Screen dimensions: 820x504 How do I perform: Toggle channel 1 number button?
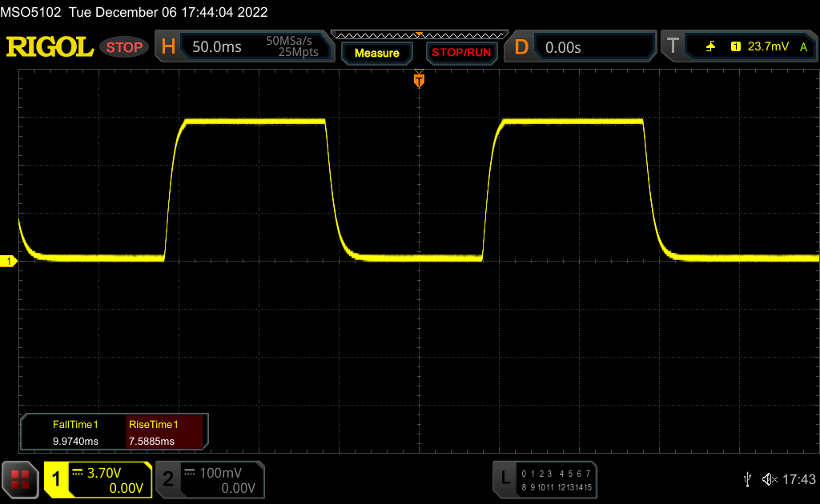(x=56, y=479)
